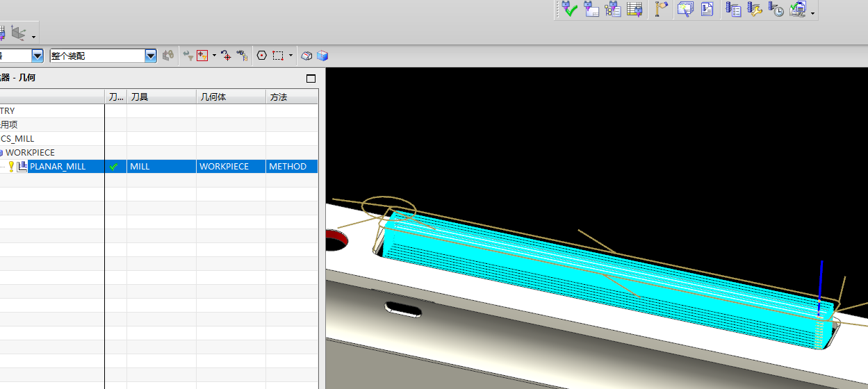Open dropdown arrow next to crosshair filter icon

coord(214,56)
